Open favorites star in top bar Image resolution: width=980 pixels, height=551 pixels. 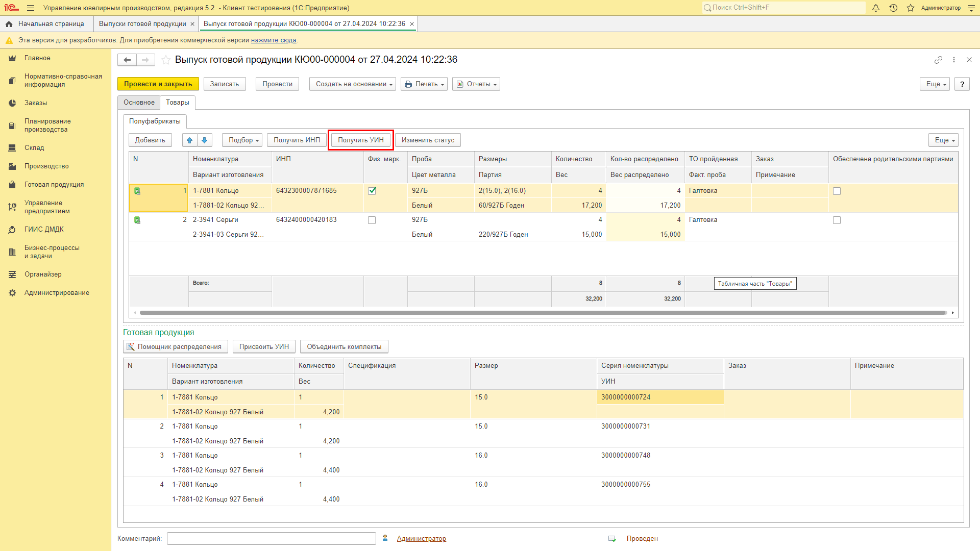[911, 8]
